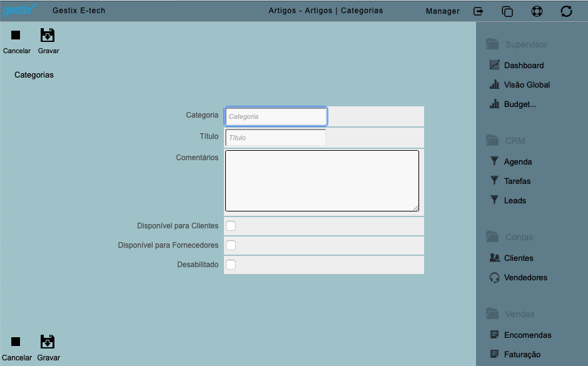Expand the Contas menu section
Viewport: 588px width, 366px height.
(x=519, y=237)
